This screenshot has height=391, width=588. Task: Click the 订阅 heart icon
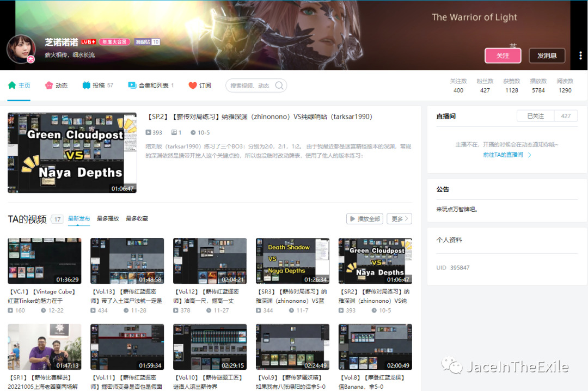[192, 85]
